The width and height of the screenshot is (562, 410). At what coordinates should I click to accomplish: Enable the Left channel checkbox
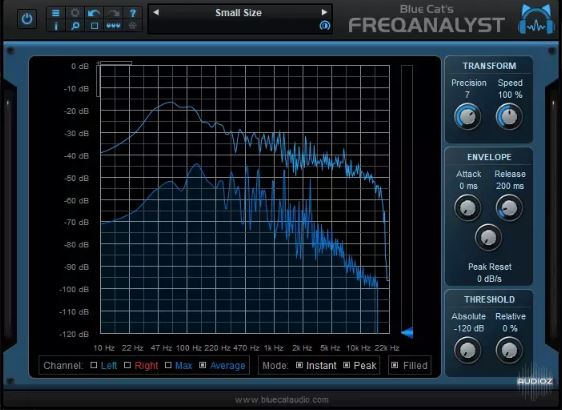tap(94, 365)
